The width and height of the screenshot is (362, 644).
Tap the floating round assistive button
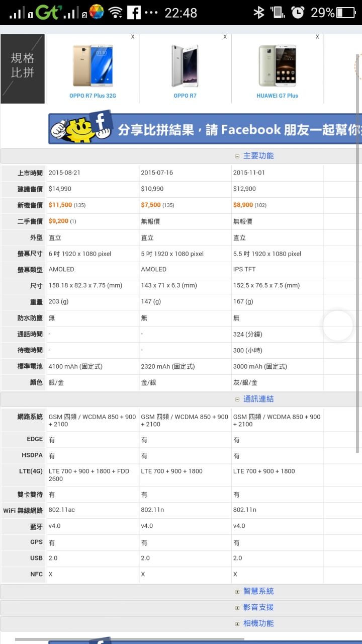tap(338, 326)
